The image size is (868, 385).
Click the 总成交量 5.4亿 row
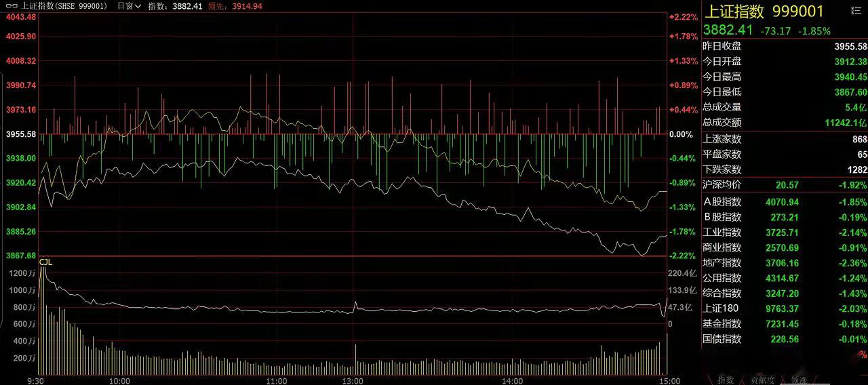pos(785,107)
